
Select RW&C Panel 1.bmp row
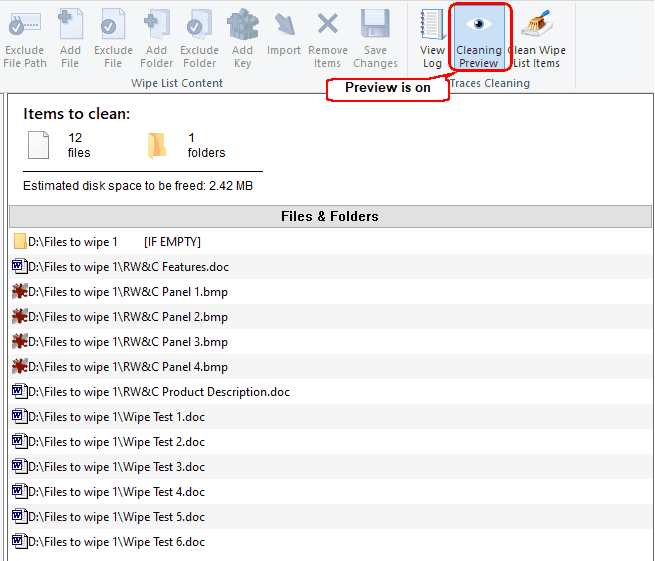click(330, 292)
